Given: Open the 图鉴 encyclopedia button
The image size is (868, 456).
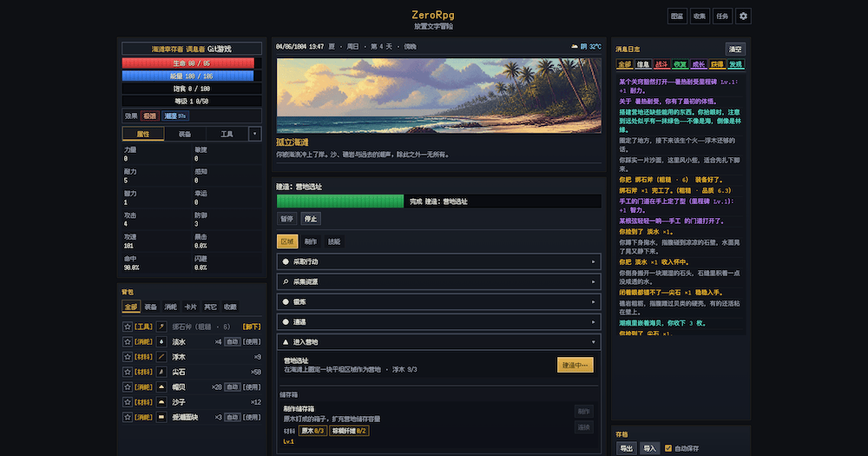Looking at the screenshot, I should pyautogui.click(x=677, y=16).
